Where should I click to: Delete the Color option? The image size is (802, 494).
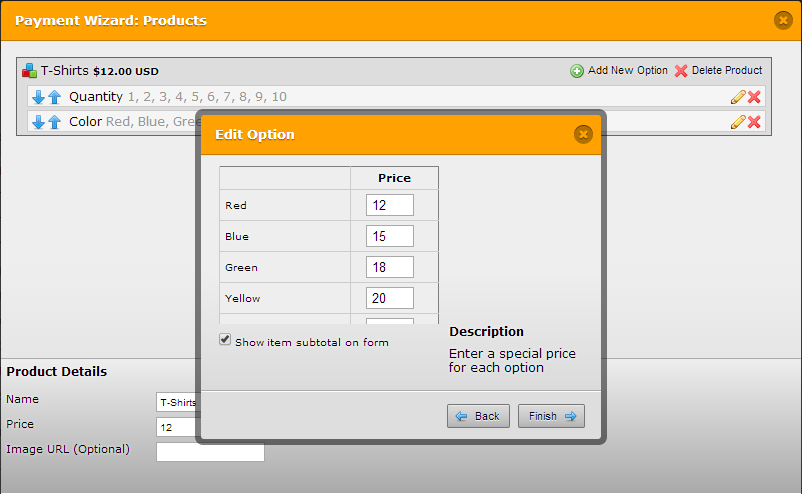click(754, 122)
